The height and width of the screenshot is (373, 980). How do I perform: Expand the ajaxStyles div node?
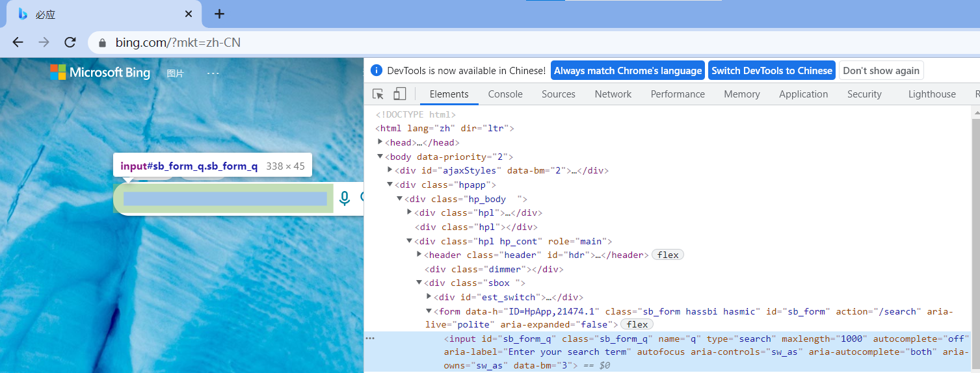[390, 170]
